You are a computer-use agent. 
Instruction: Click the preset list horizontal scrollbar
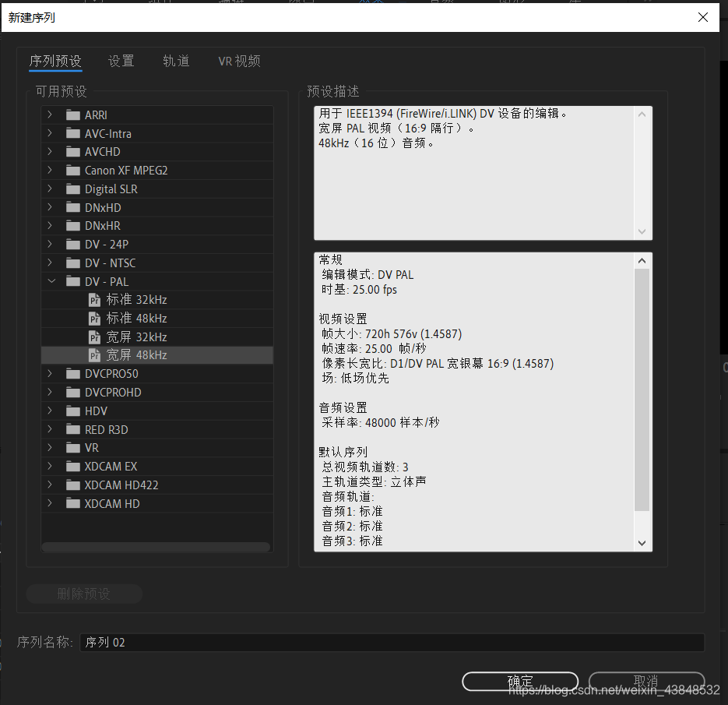156,547
